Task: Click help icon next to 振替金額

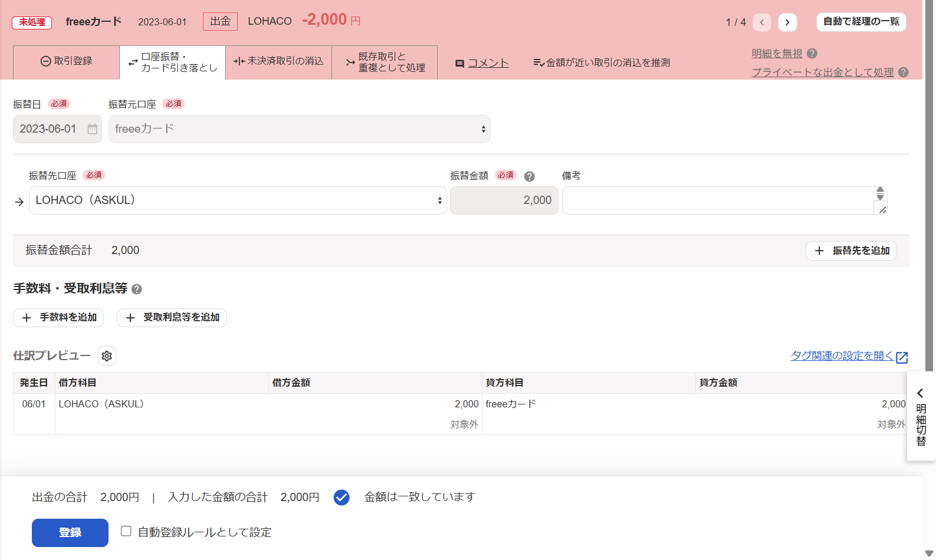Action: tap(530, 176)
